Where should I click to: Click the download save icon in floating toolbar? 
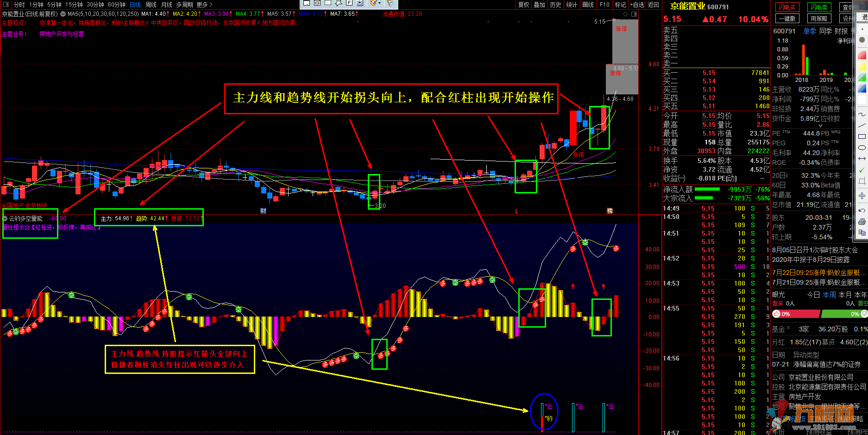click(x=359, y=3)
